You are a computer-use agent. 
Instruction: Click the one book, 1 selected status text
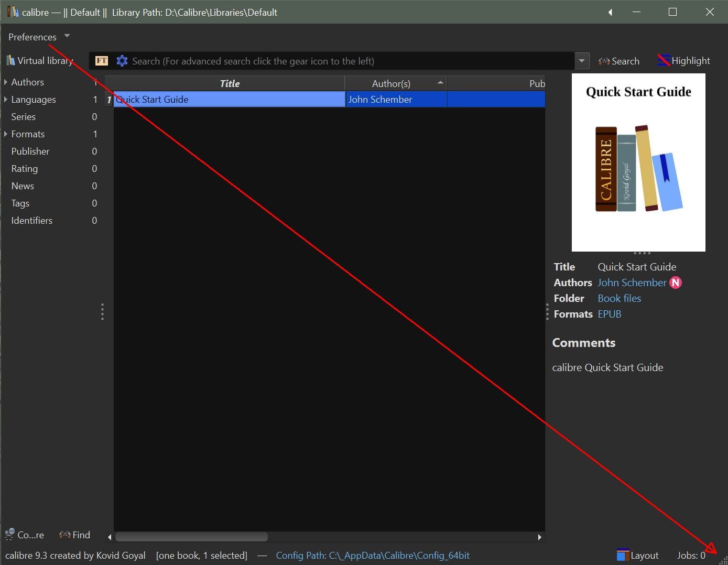coord(202,556)
